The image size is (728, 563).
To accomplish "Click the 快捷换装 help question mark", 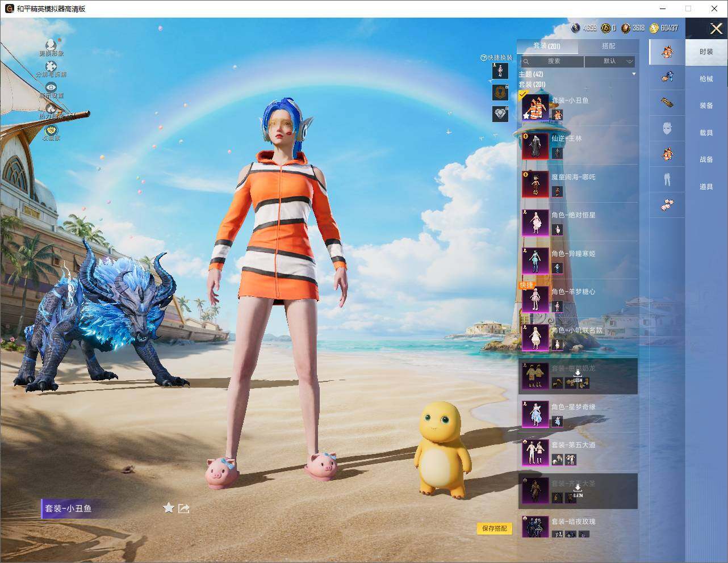I will (484, 57).
